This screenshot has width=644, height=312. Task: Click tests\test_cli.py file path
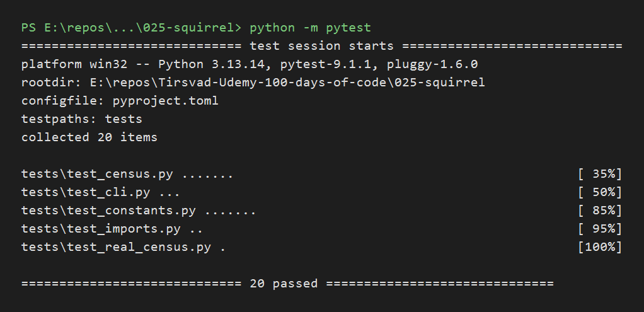click(x=86, y=192)
